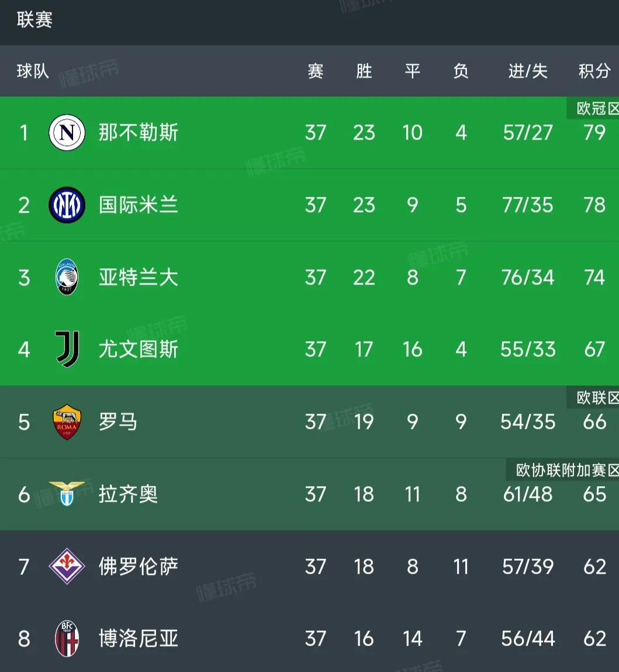The height and width of the screenshot is (672, 619).
Task: Open team page for 那不勒斯
Action: pyautogui.click(x=138, y=132)
